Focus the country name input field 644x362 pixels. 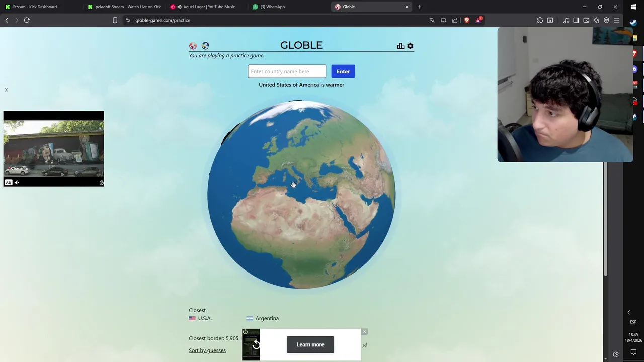pos(287,71)
